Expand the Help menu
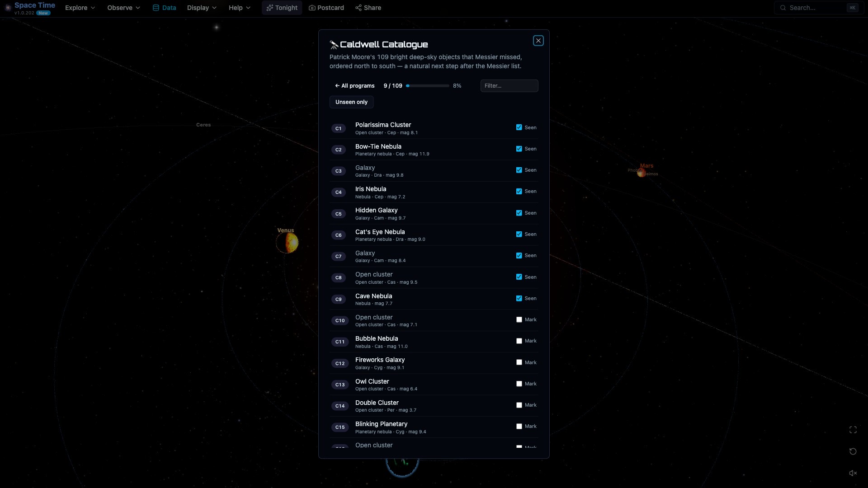The width and height of the screenshot is (868, 488). (239, 8)
